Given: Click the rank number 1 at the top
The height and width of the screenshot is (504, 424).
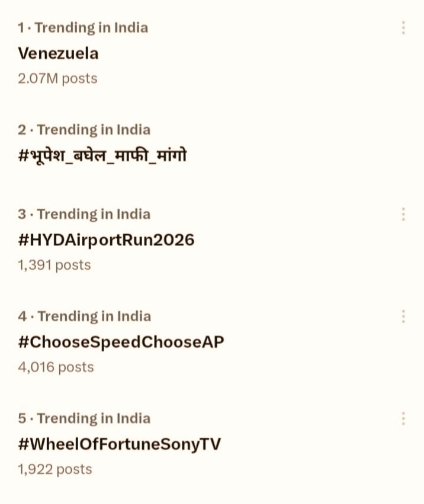Looking at the screenshot, I should (21, 28).
